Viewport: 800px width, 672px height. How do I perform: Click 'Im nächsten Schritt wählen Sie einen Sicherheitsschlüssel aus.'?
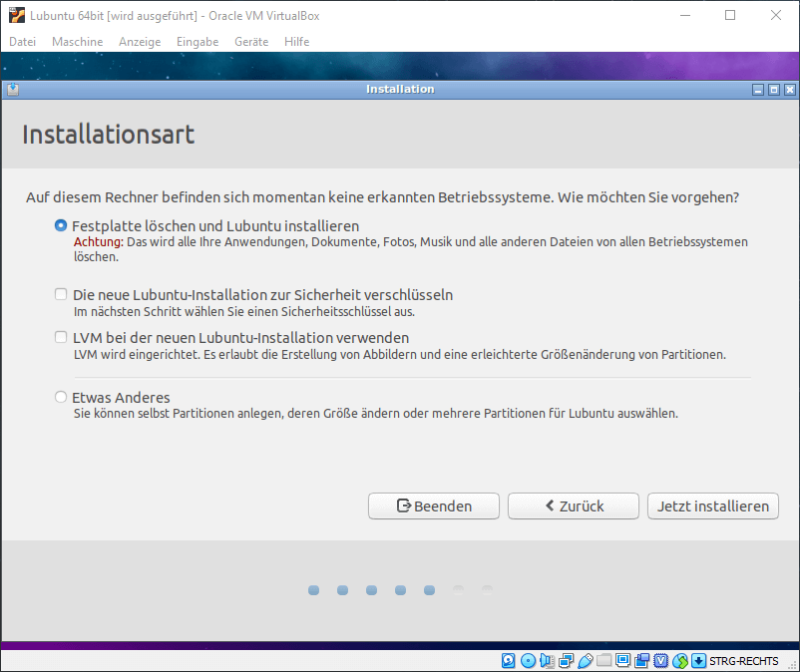(243, 311)
